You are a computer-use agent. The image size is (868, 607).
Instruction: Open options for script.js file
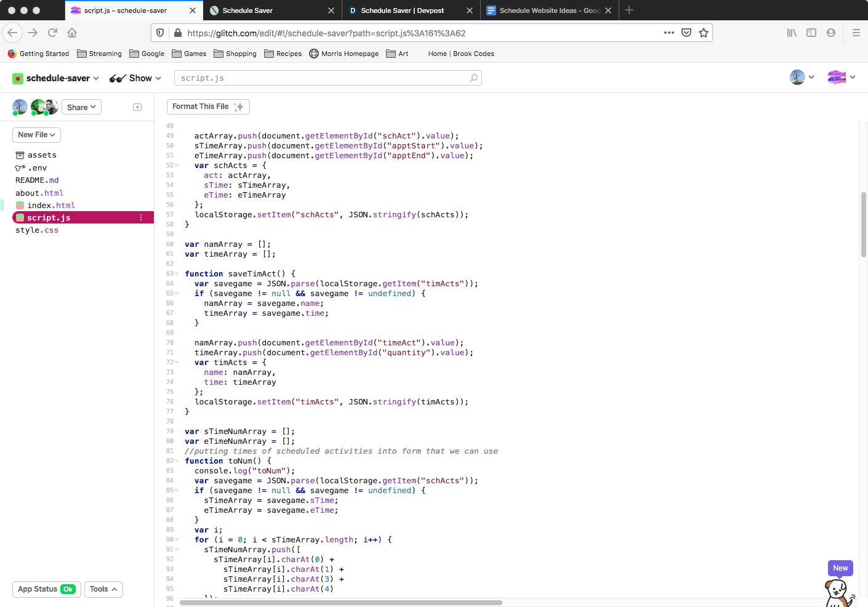141,217
